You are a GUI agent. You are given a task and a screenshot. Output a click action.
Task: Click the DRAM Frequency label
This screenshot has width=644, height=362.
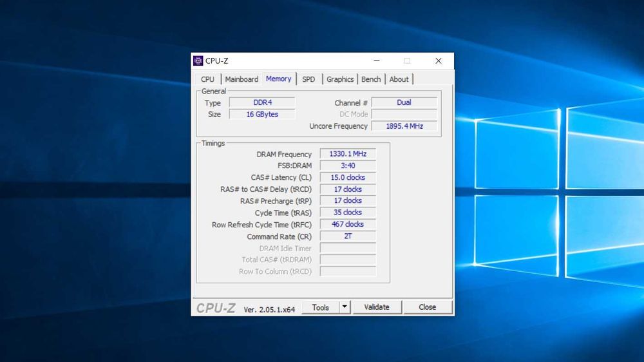[x=284, y=155]
